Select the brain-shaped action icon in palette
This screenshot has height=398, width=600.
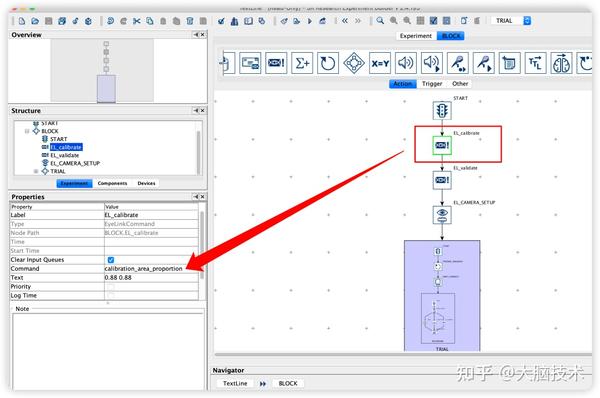click(561, 63)
